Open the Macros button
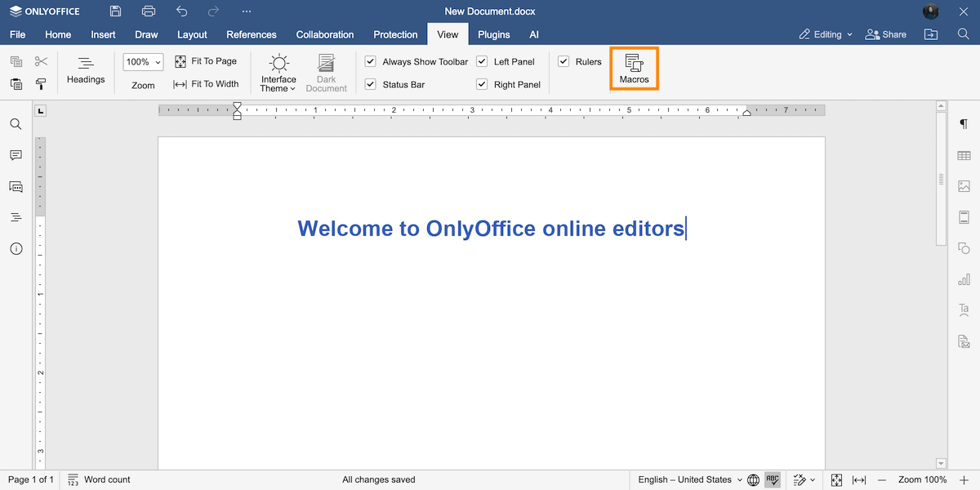This screenshot has width=980, height=490. (x=634, y=69)
